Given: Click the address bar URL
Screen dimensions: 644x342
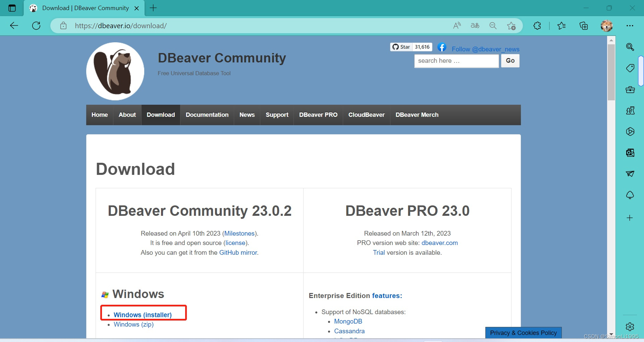Looking at the screenshot, I should [x=121, y=26].
